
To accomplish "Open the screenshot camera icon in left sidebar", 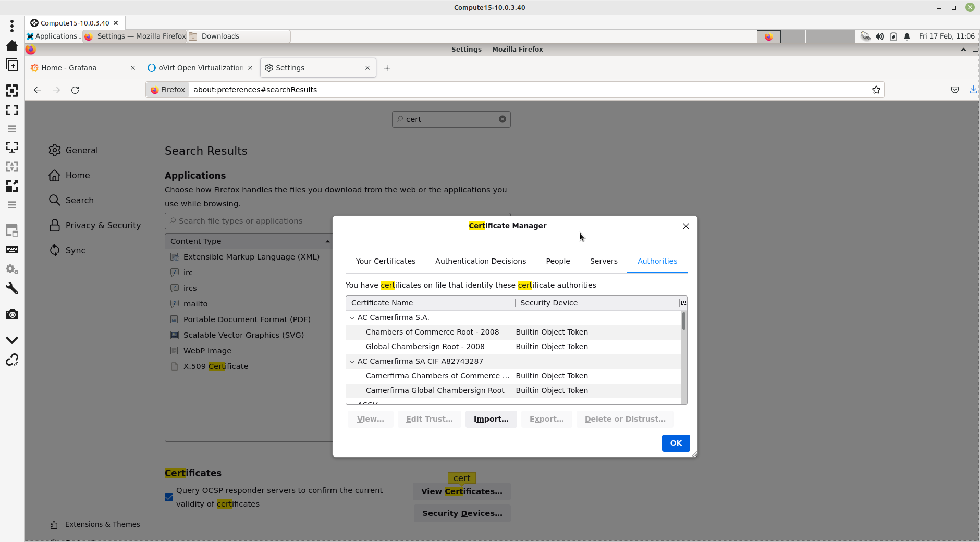I will click(x=12, y=315).
